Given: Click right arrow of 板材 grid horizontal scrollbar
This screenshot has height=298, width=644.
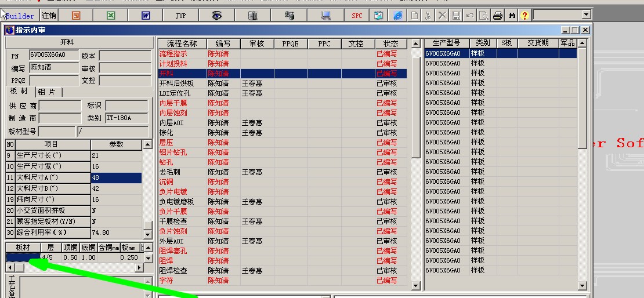Looking at the screenshot, I should coord(139,268).
